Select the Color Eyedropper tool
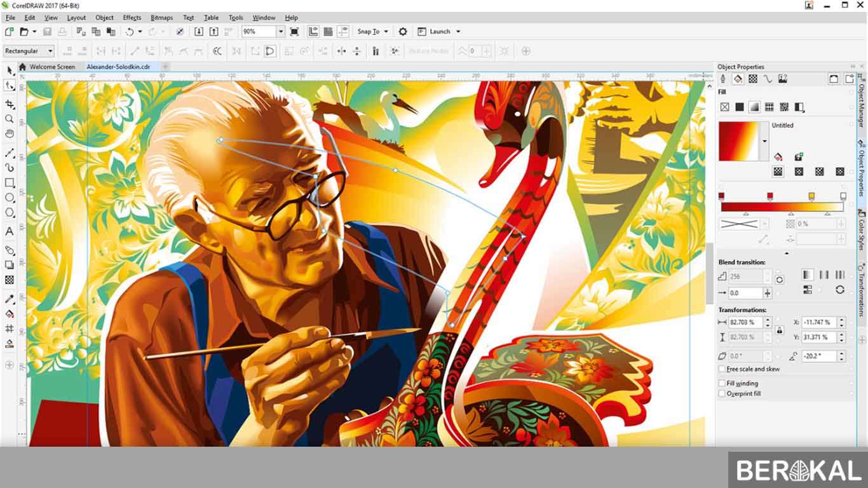 click(x=10, y=299)
